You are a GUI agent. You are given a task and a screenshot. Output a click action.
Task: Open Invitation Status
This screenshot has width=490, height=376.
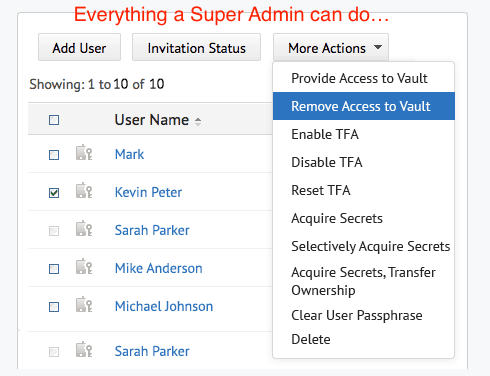point(196,47)
